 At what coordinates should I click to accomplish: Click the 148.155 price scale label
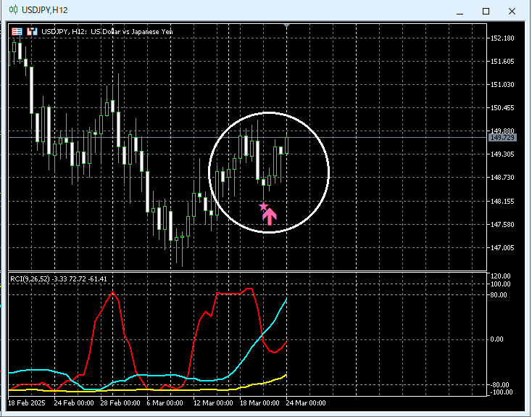502,202
